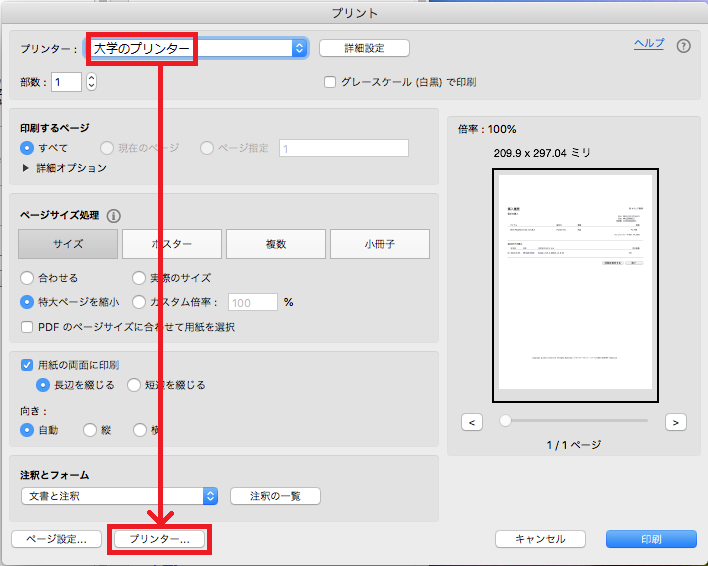Click the ヘルプ help link
This screenshot has width=708, height=566.
[x=648, y=44]
